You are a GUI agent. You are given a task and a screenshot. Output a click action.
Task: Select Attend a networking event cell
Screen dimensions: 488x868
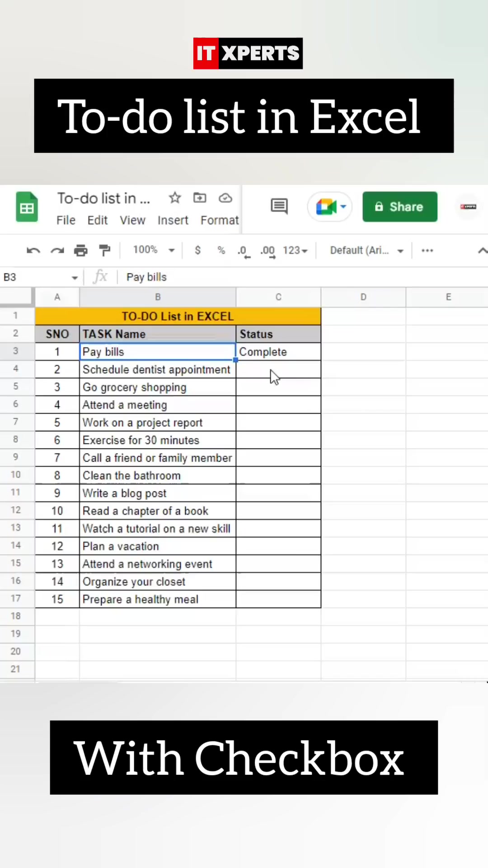(x=158, y=563)
